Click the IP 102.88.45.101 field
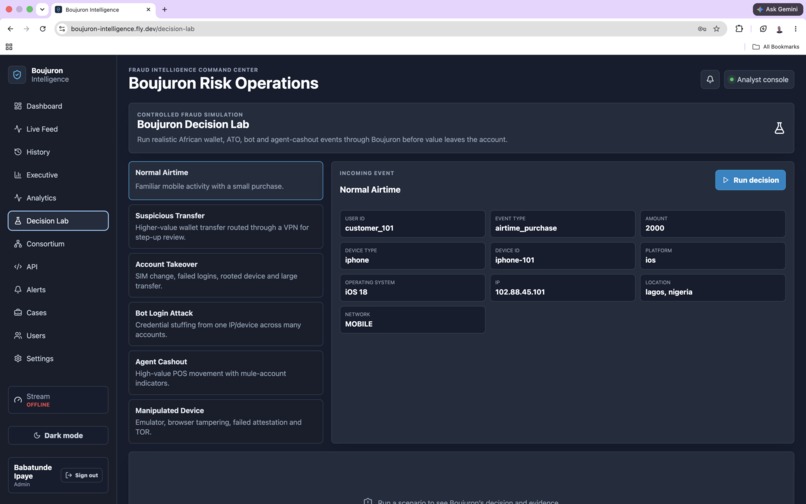The height and width of the screenshot is (504, 806). pos(562,287)
